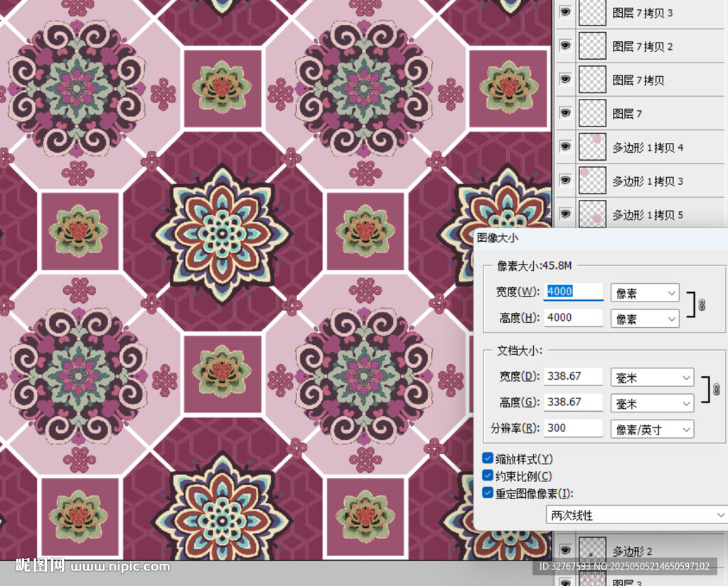Hide layer 图层 7 拷贝 2

[565, 46]
